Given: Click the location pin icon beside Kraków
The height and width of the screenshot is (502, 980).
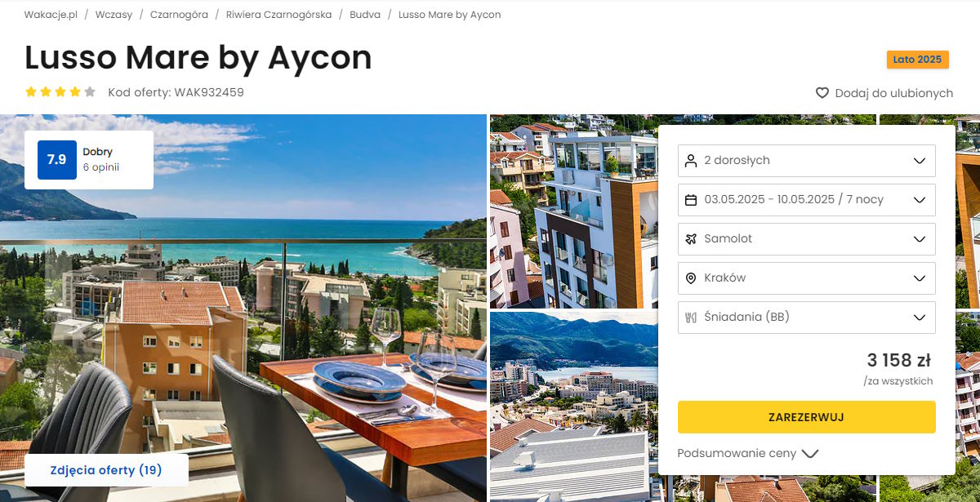Looking at the screenshot, I should [x=691, y=278].
